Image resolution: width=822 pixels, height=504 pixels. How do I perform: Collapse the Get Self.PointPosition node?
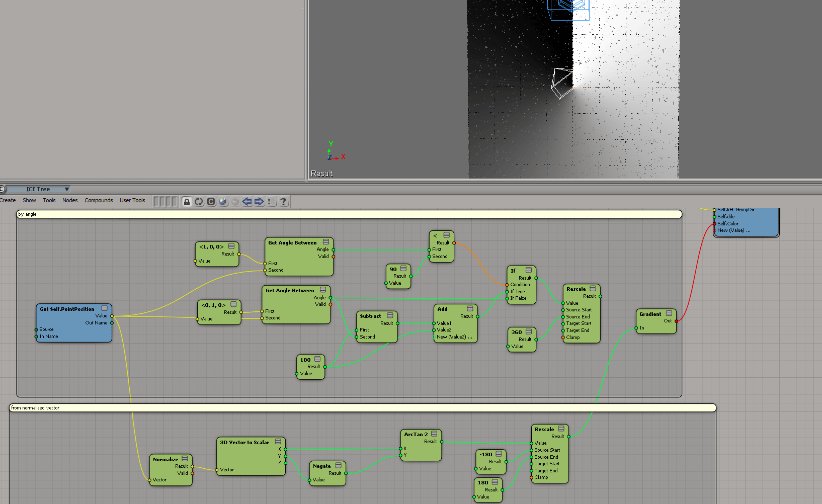(x=104, y=308)
